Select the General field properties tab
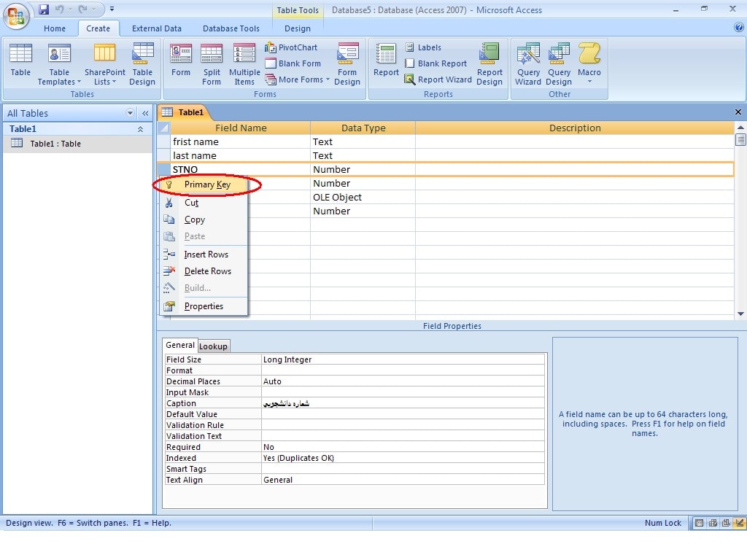747x560 pixels. 179,345
